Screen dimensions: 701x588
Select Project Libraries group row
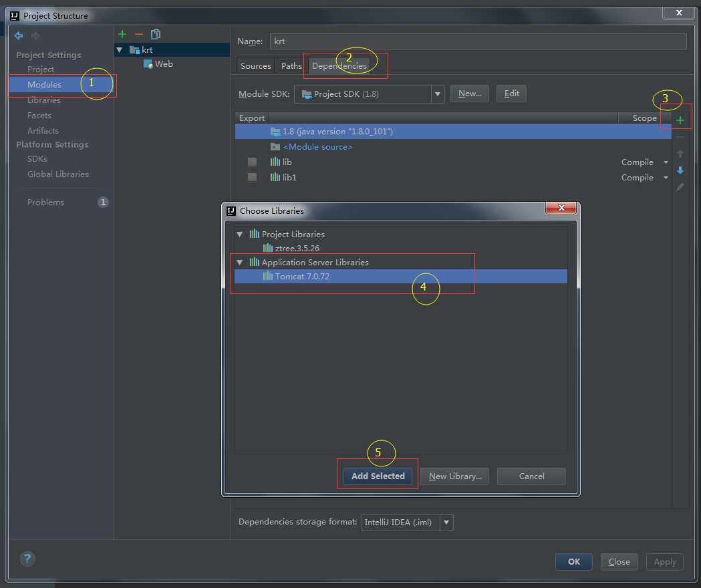400,235
